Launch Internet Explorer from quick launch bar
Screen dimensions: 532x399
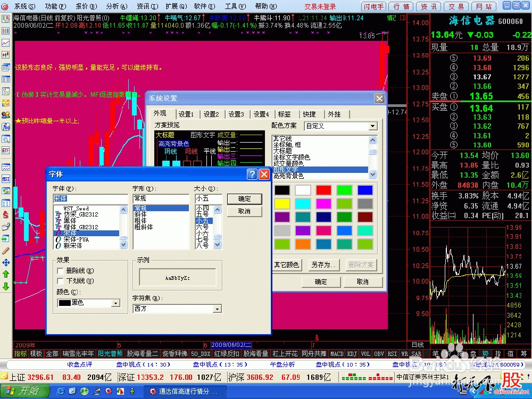point(61,391)
